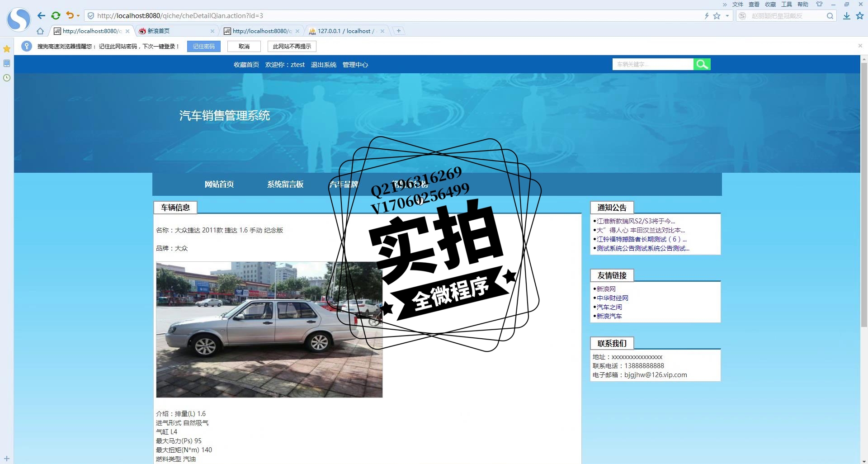This screenshot has height=464, width=868.
Task: Open 汽车品牌 in navigation
Action: point(344,184)
